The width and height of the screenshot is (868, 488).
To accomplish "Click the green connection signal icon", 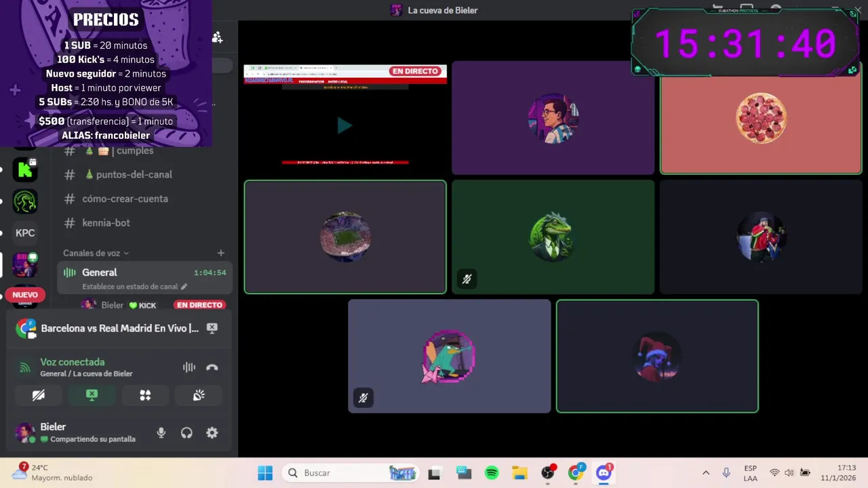I will 25,367.
